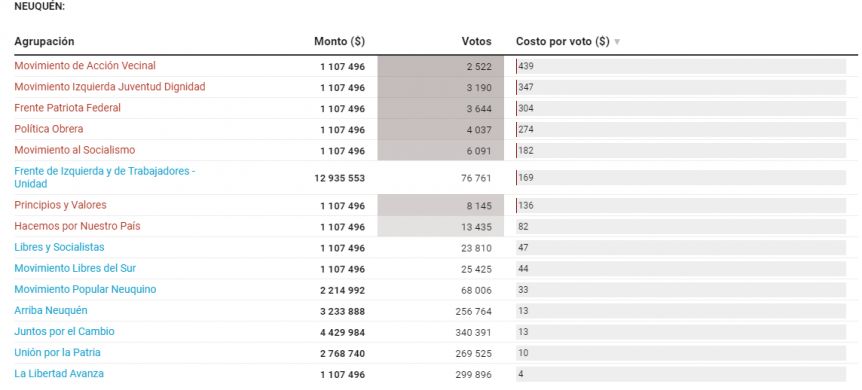The image size is (862, 390).
Task: Click La Libertad Avanza
Action: point(59,373)
